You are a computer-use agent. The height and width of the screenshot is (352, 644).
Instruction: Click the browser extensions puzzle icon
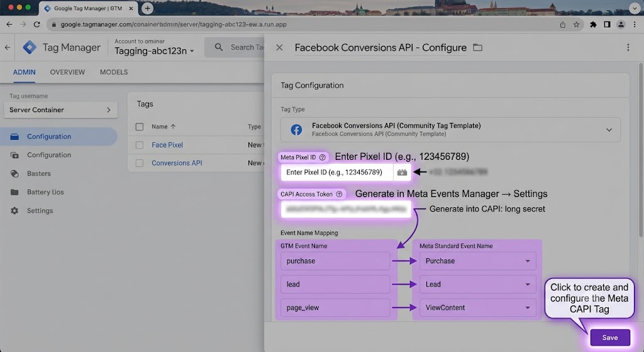(x=593, y=25)
